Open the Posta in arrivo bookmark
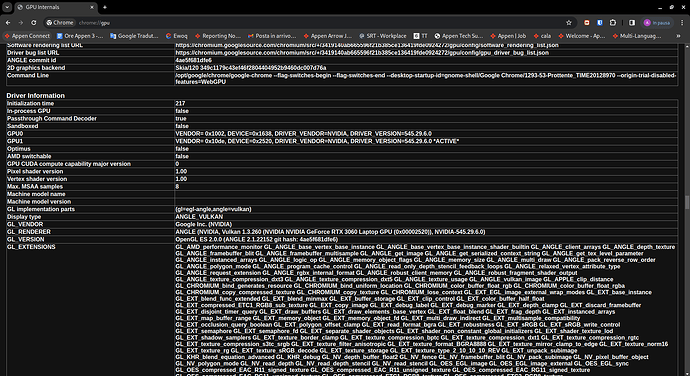This screenshot has height=376, width=690. 272,36
